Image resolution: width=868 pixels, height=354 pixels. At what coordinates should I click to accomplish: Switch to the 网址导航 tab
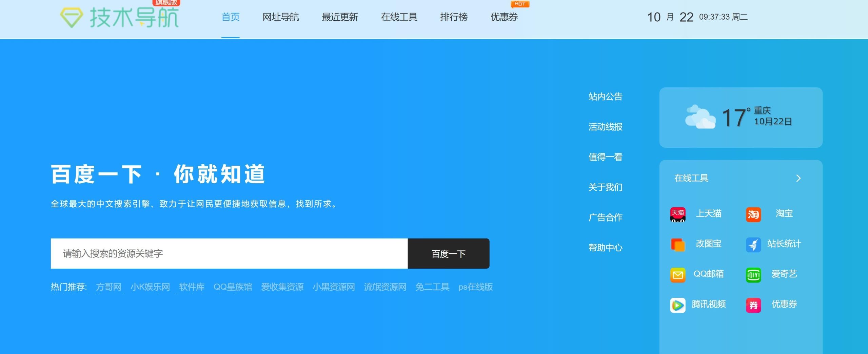(x=280, y=17)
